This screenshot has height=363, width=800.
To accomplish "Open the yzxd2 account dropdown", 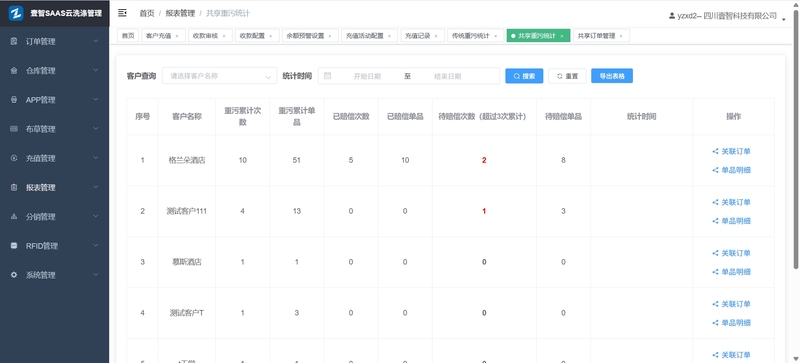I will pyautogui.click(x=784, y=19).
